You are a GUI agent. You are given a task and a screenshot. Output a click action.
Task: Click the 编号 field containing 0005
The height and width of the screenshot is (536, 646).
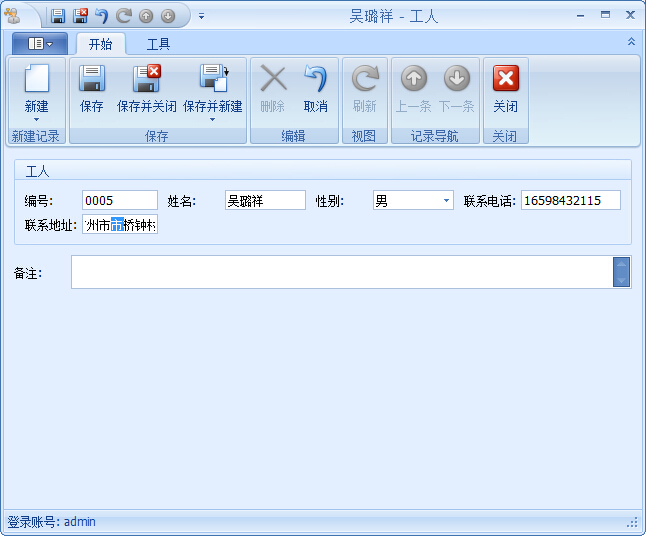(119, 201)
